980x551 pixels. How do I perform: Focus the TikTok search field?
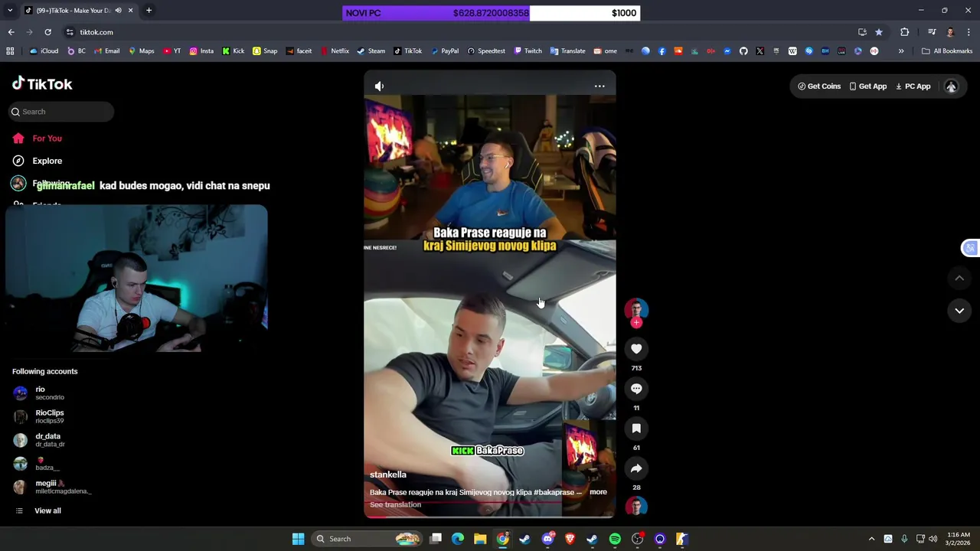(61, 112)
